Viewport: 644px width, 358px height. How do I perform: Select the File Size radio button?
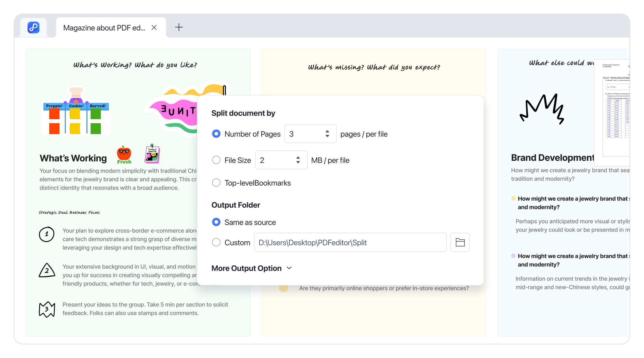[216, 160]
